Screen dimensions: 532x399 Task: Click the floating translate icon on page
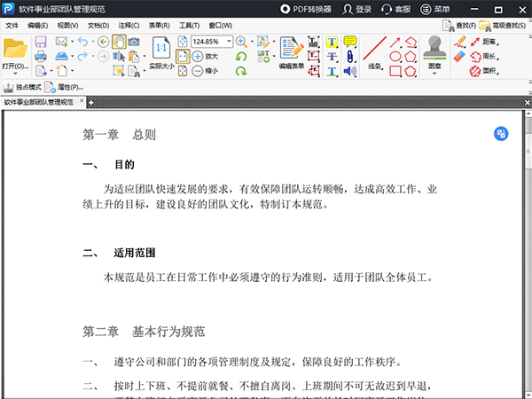[501, 134]
